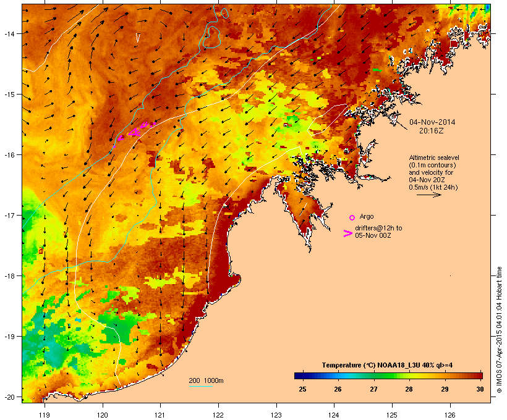Click the cyan isobath legend line sample

[200, 386]
